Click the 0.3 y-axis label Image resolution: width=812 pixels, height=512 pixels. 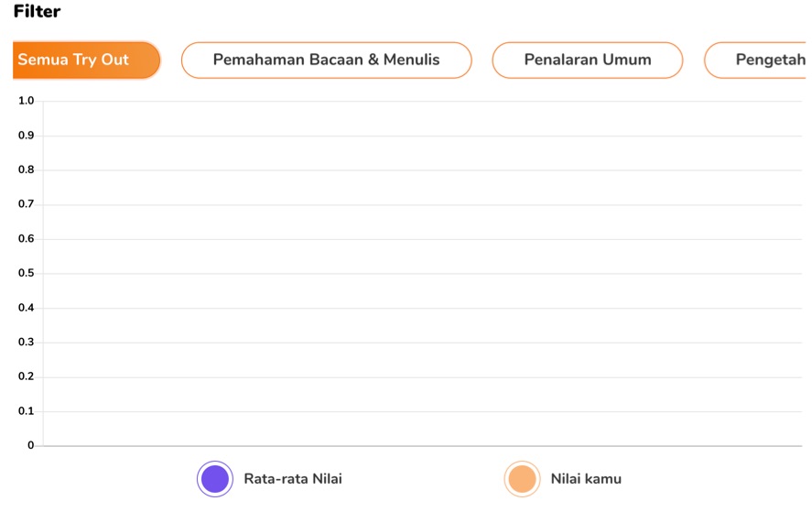coord(26,342)
